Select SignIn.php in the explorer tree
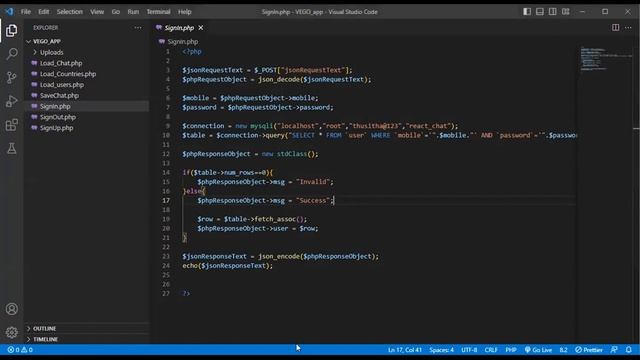This screenshot has height=360, width=640. tap(55, 106)
